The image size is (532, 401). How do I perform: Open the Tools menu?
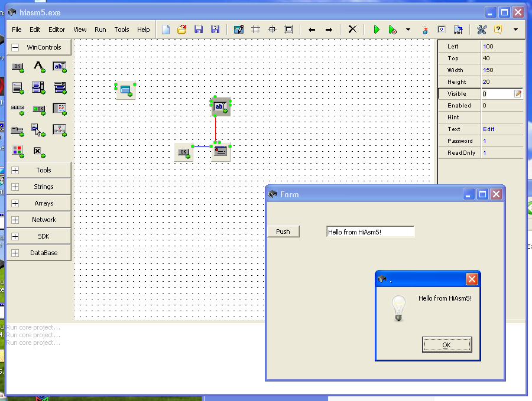pyautogui.click(x=121, y=30)
